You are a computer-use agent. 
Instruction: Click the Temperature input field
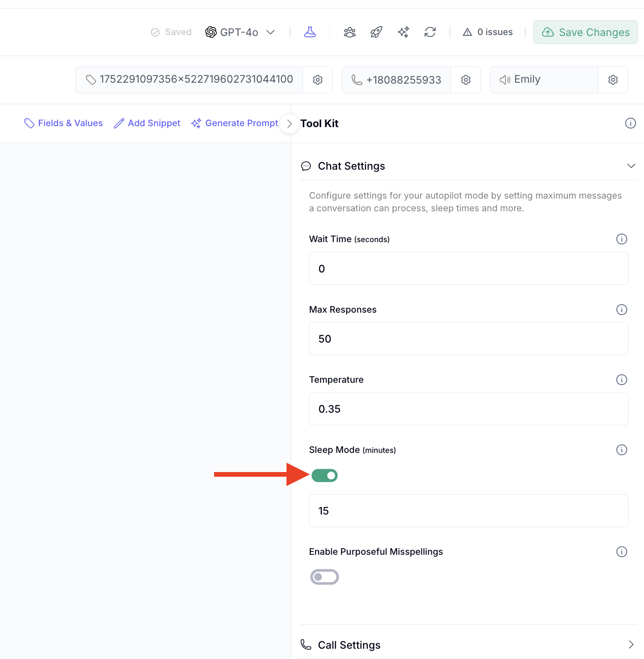(x=468, y=409)
